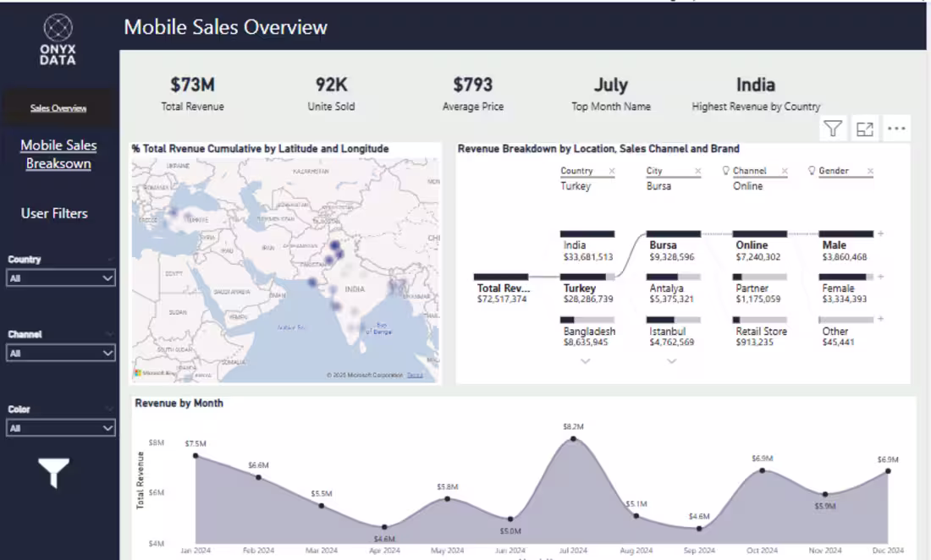The width and height of the screenshot is (931, 560).
Task: Click the funnel icon in the left sidebar
Action: [52, 475]
